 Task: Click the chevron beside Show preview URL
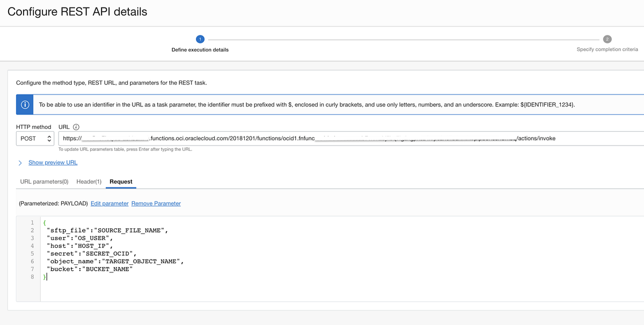(x=20, y=162)
